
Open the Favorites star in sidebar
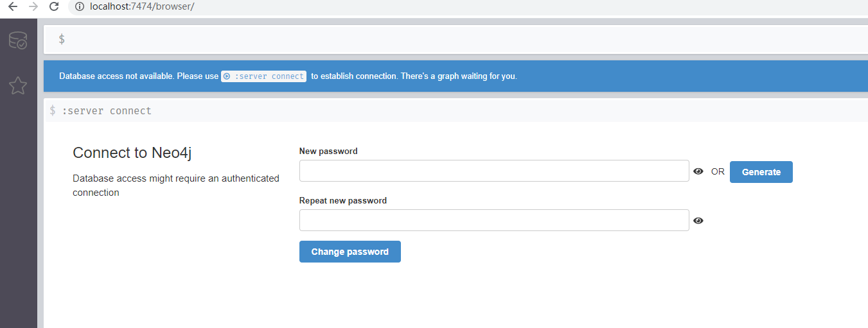18,85
